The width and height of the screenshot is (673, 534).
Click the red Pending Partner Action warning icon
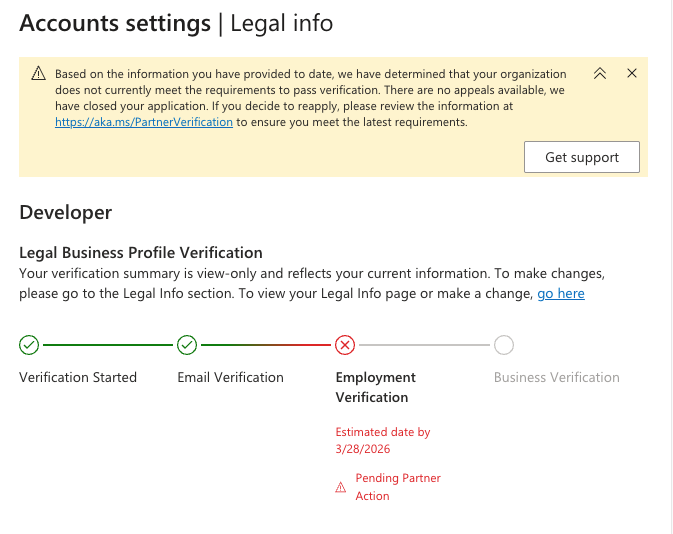341,487
